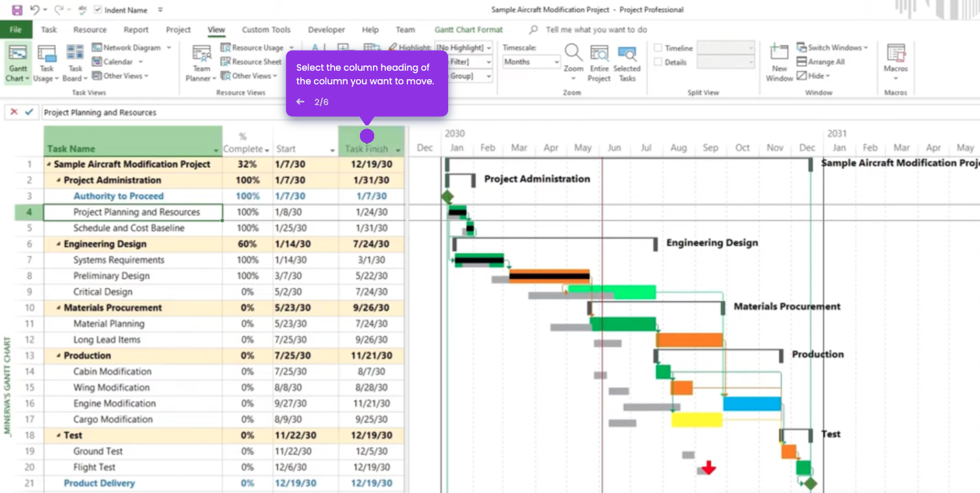980x493 pixels.
Task: Collapse the Engineering Design summary task
Action: [x=59, y=245]
